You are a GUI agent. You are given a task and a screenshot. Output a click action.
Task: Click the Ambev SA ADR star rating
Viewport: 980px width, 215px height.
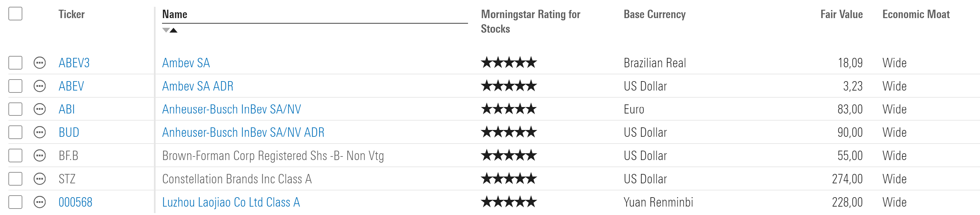[509, 86]
